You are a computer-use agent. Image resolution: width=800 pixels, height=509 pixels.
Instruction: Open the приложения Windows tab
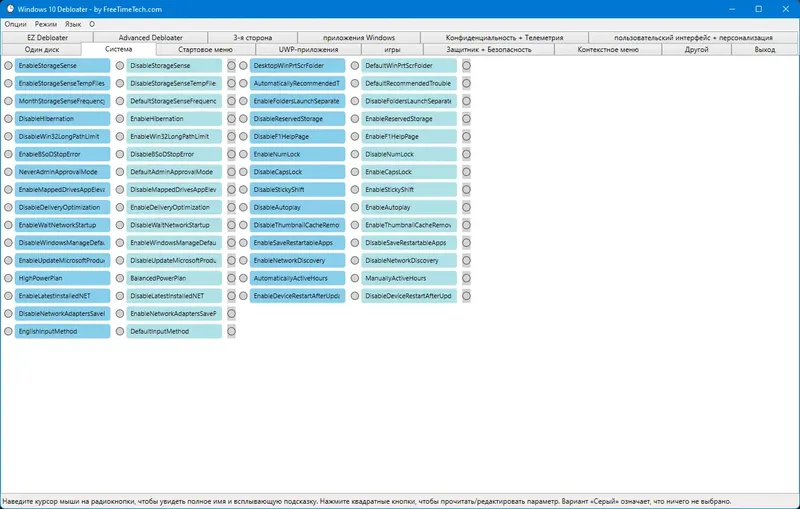359,38
